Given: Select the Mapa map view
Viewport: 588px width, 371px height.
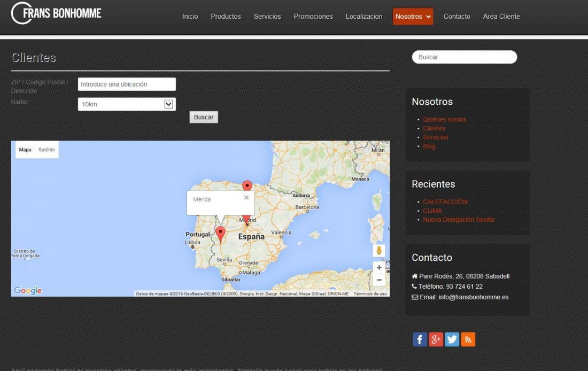Looking at the screenshot, I should click(25, 150).
